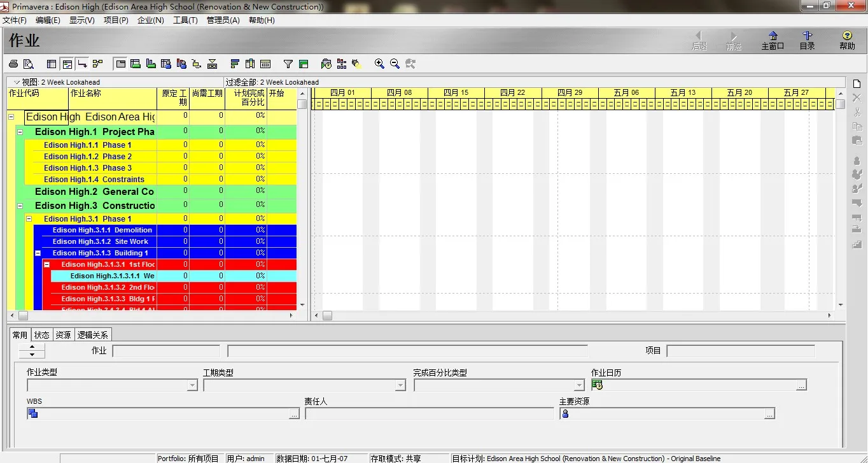This screenshot has height=463, width=868.
Task: Click the green Activity Details layout icon
Action: (x=136, y=64)
